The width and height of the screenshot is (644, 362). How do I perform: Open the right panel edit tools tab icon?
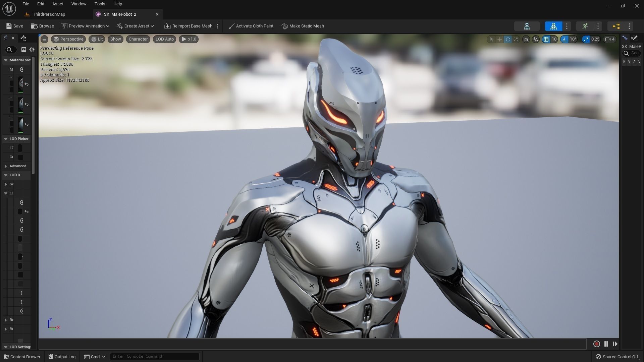[x=634, y=38]
